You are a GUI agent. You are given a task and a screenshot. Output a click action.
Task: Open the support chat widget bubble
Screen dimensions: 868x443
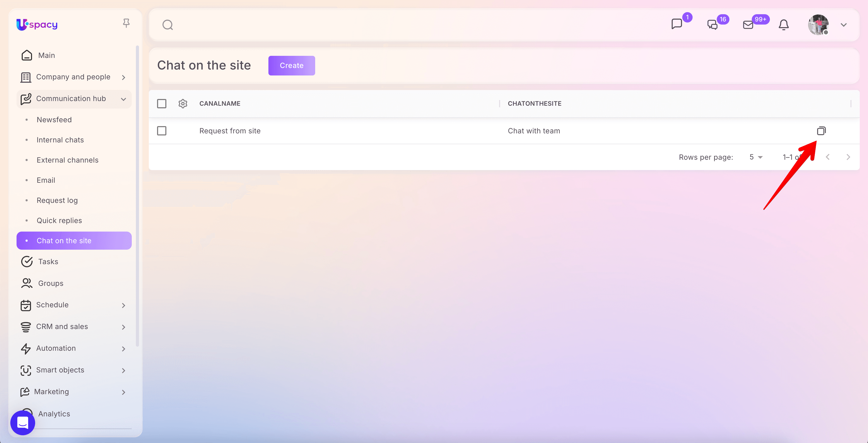click(x=22, y=422)
